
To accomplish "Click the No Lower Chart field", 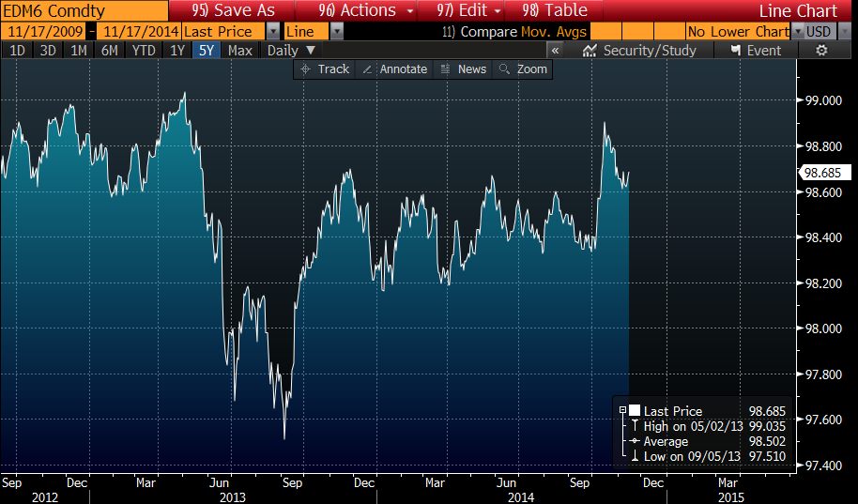I will [739, 32].
